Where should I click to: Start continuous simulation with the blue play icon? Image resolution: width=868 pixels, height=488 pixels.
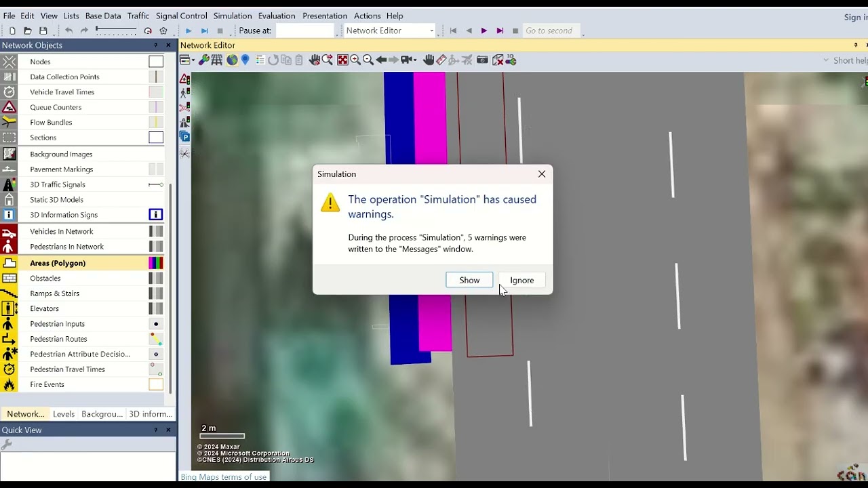[x=189, y=30]
